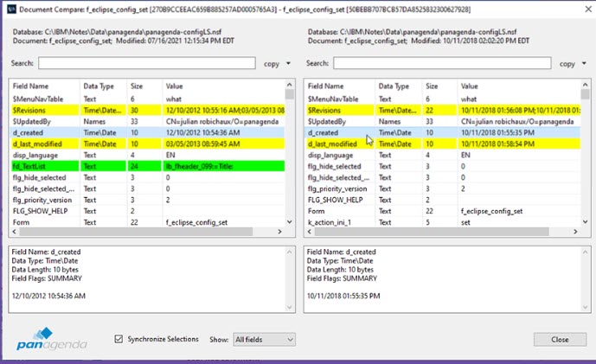Open the right pane copy dropdown arrow

[x=584, y=63]
